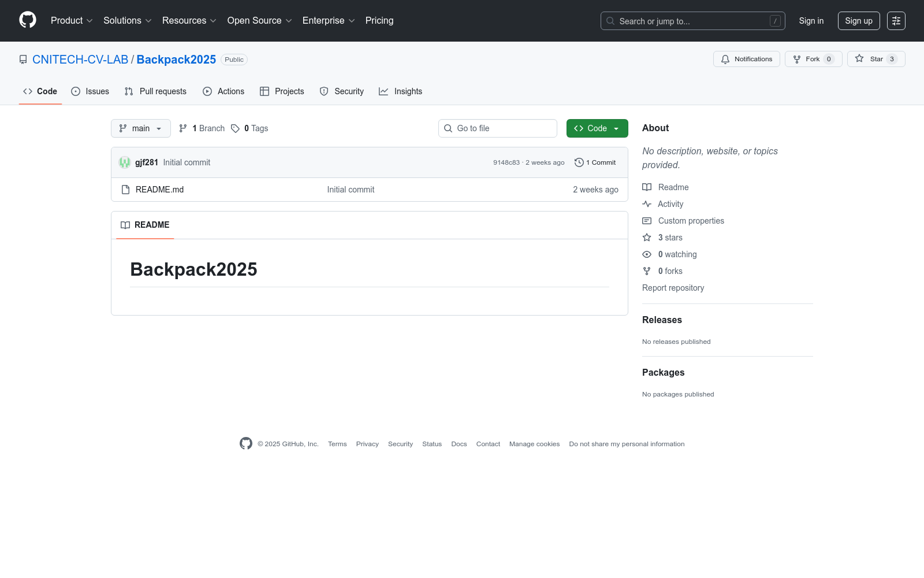Open gjf281 user profile link
The image size is (924, 578).
pos(147,162)
